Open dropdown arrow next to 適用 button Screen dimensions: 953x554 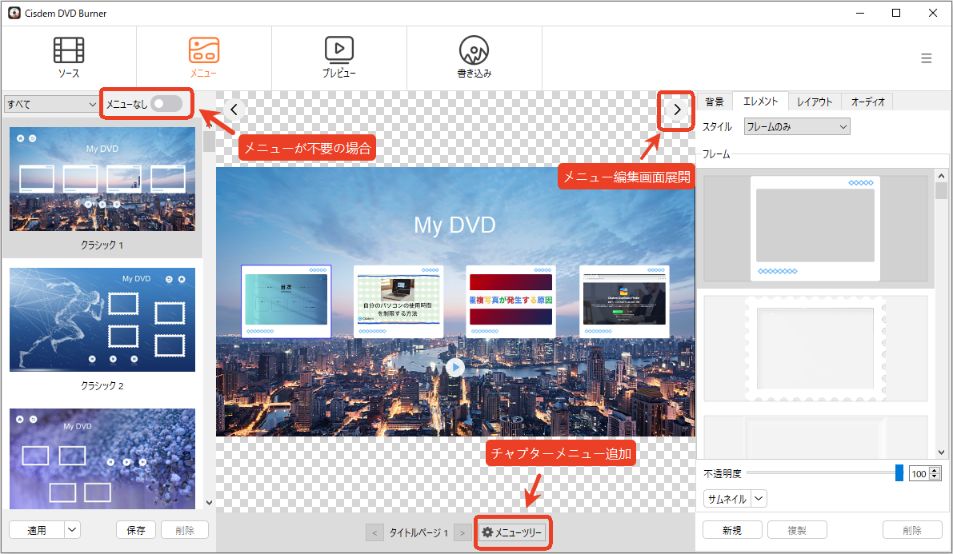(72, 530)
